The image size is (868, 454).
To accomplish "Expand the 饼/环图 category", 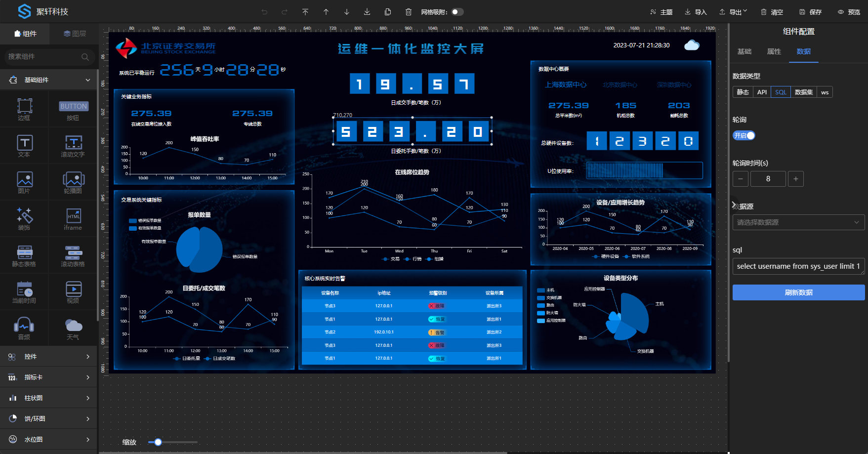I will [x=49, y=418].
